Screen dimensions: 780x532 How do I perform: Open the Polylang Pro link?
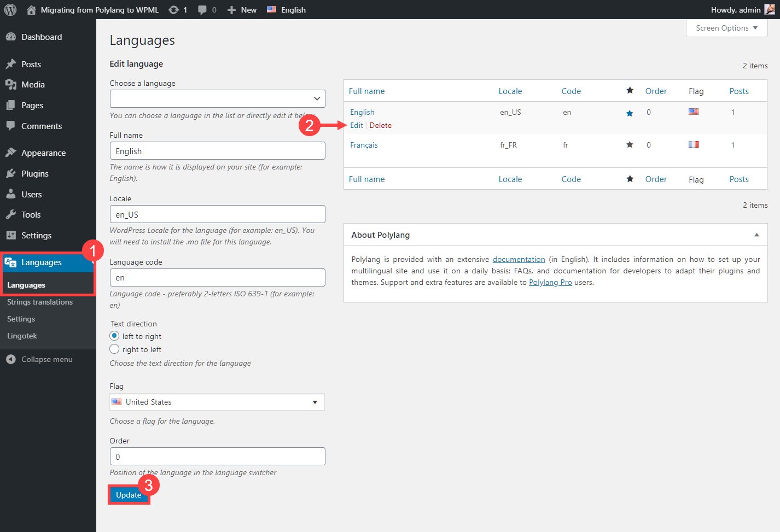[550, 282]
